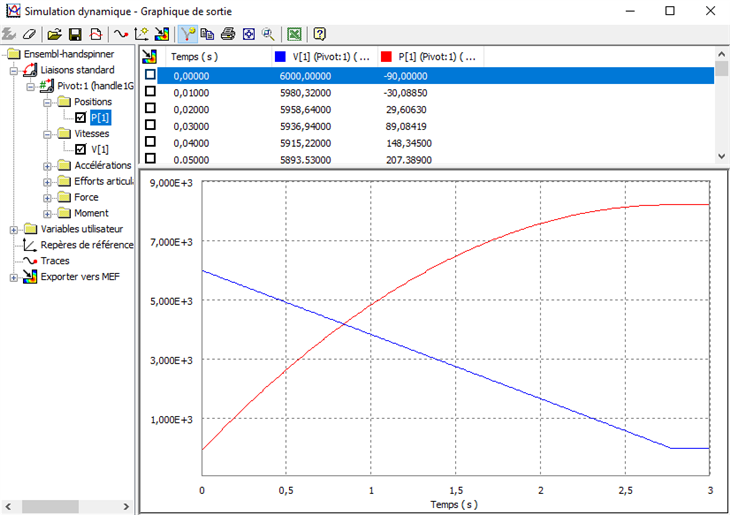Click the value 5980,32000 cell
Screen dimensions: 730x515
coord(305,93)
